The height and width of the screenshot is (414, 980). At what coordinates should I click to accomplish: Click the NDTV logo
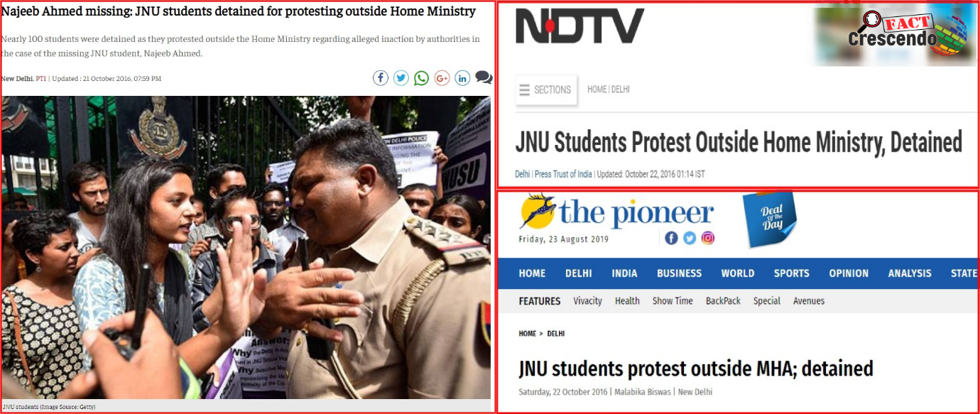coord(580,26)
